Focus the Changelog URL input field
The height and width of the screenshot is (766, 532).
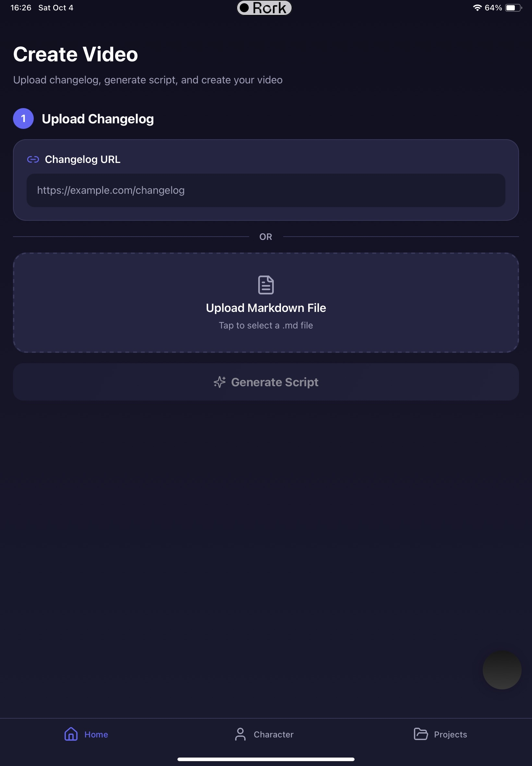click(x=266, y=190)
